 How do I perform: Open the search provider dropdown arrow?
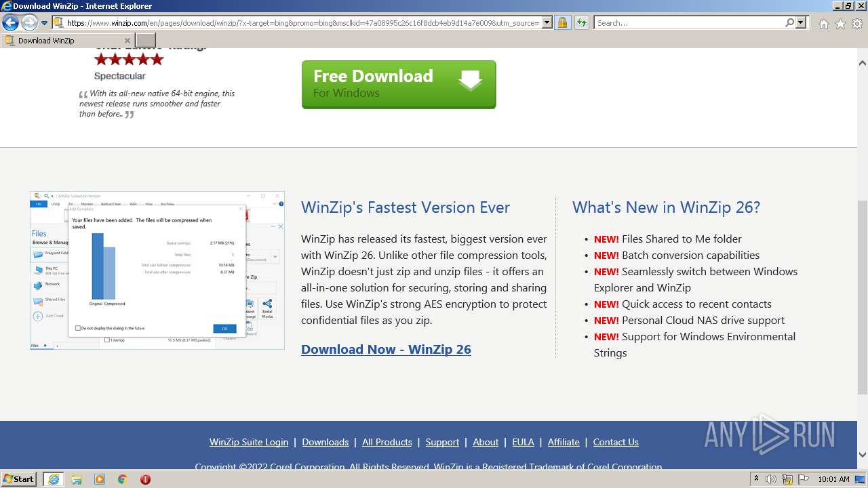[801, 23]
